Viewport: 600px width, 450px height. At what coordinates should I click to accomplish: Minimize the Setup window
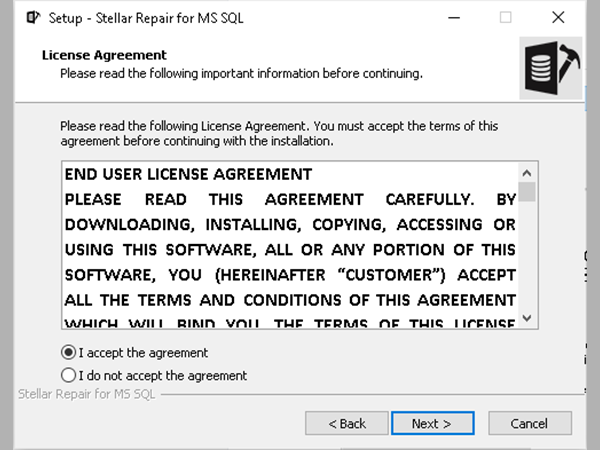click(454, 18)
